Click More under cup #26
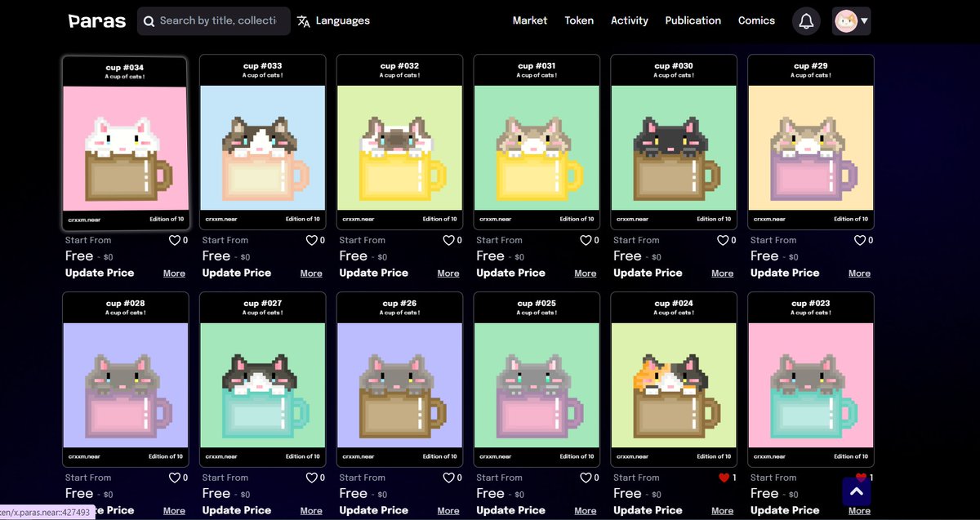The width and height of the screenshot is (980, 520). pos(448,511)
